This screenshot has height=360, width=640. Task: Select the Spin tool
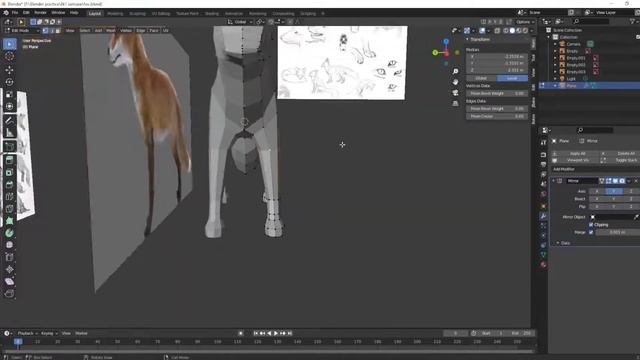(x=10, y=233)
